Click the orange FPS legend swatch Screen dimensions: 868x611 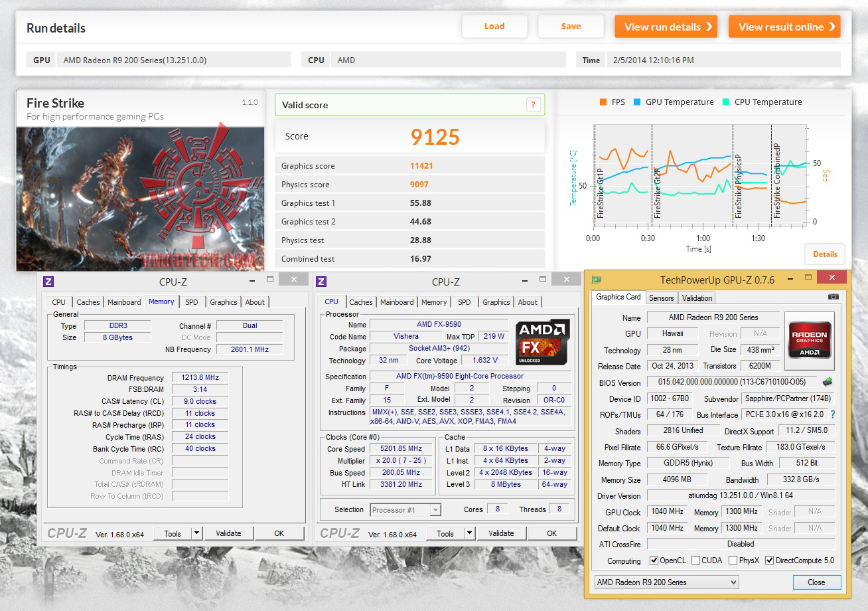pos(603,102)
